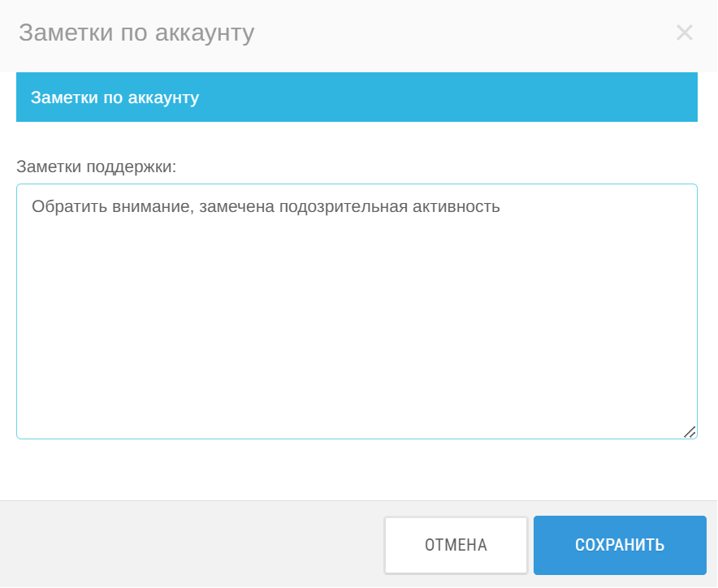Grab the textarea resize handle icon
The height and width of the screenshot is (588, 718).
[690, 432]
